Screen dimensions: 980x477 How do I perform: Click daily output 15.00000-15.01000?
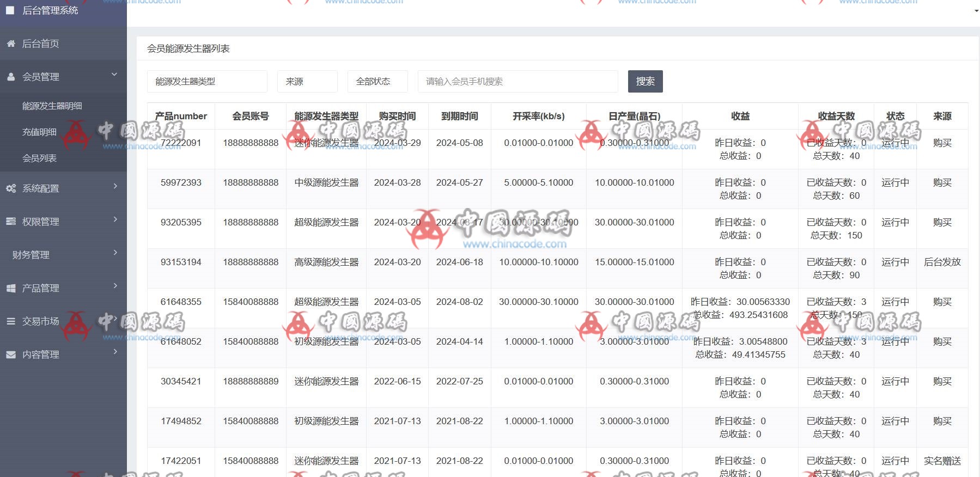(635, 262)
